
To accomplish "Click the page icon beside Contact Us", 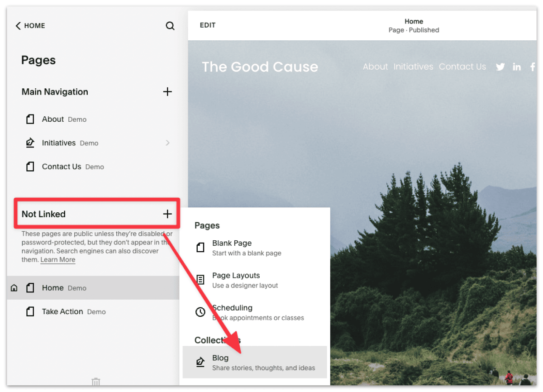I will pyautogui.click(x=30, y=166).
